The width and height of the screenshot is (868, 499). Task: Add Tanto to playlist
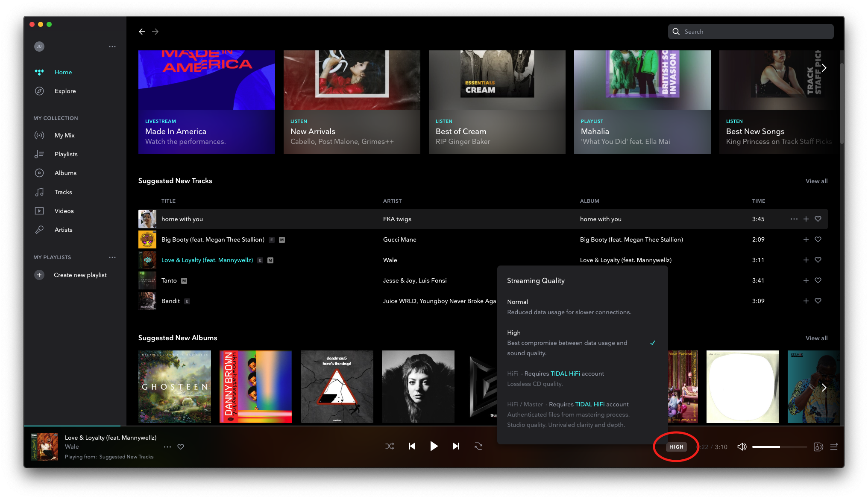coord(806,280)
